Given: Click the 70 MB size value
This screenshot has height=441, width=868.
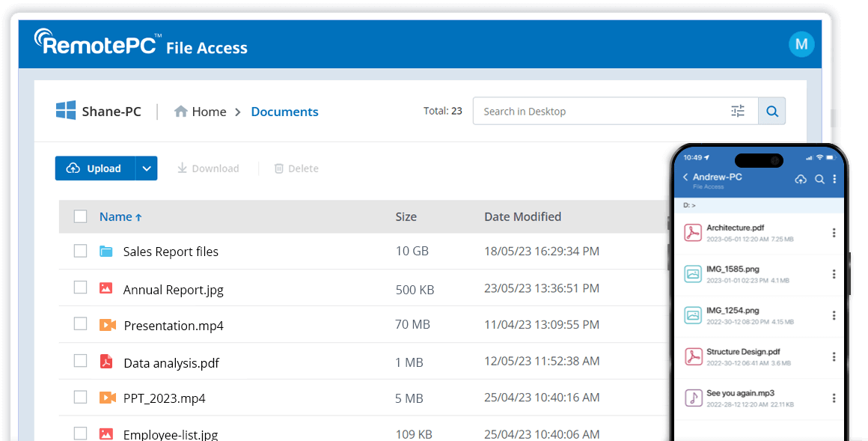Looking at the screenshot, I should 412,324.
